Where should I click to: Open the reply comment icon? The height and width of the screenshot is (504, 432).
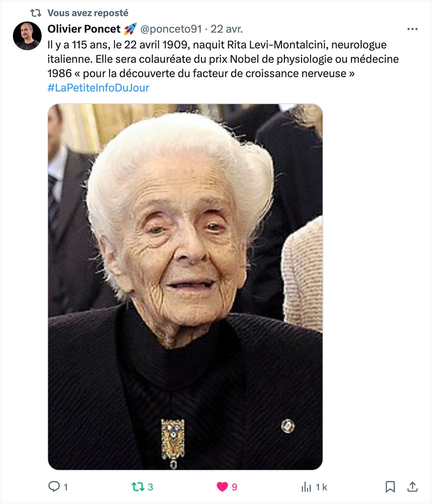point(54,486)
